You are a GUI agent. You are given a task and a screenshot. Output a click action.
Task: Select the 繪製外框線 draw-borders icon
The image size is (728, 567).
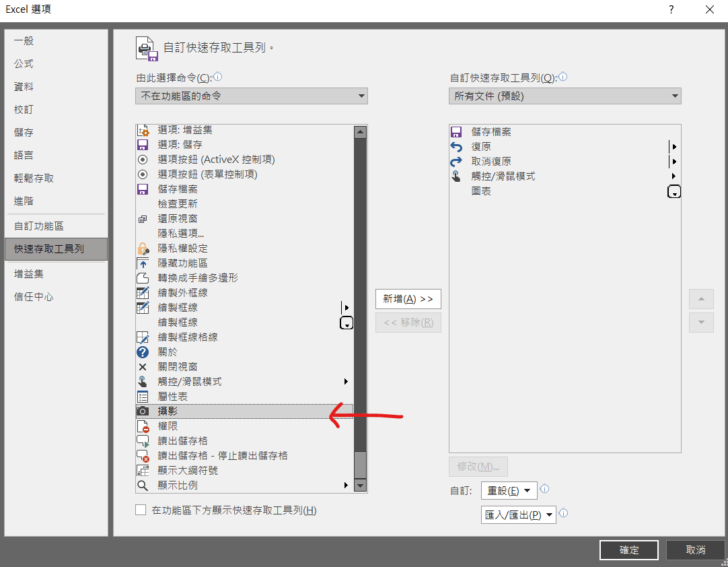coord(143,292)
